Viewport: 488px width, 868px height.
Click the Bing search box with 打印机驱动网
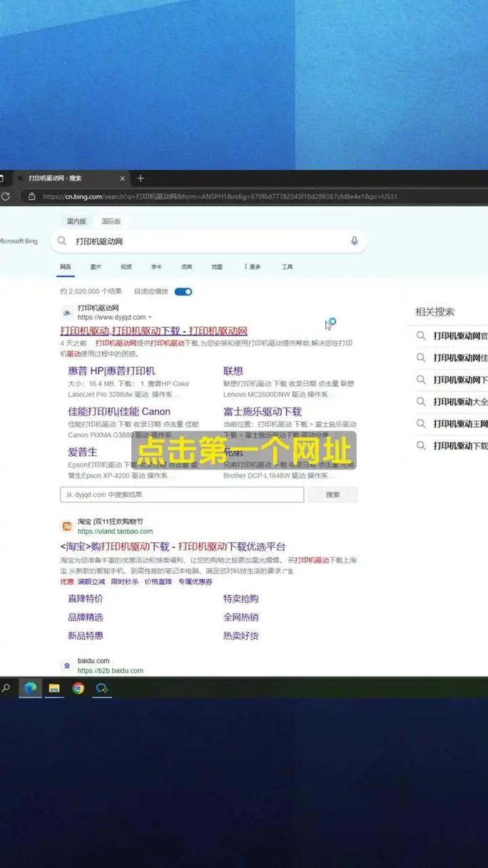pos(209,241)
